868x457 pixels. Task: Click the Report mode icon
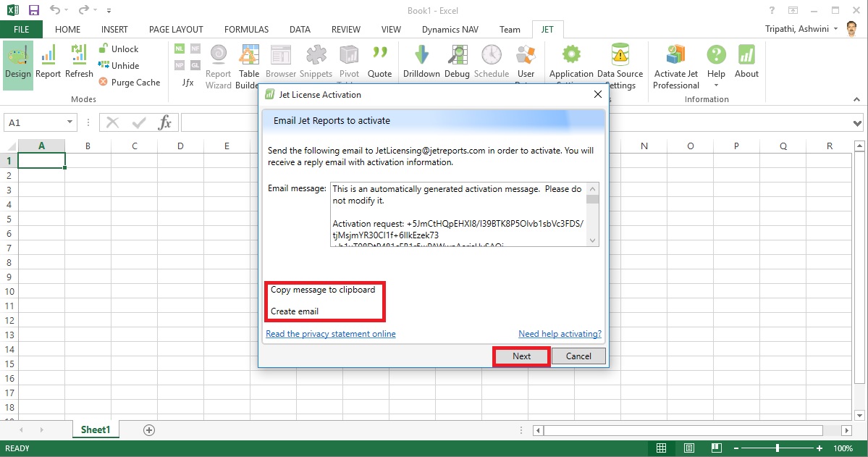point(48,57)
